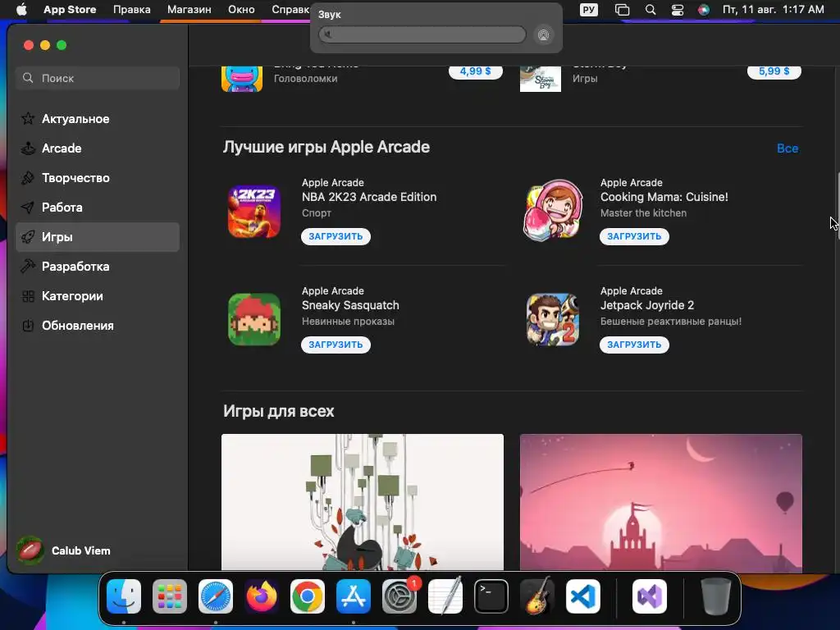Adjust the Звук volume slider
This screenshot has height=630, width=840.
click(x=422, y=34)
